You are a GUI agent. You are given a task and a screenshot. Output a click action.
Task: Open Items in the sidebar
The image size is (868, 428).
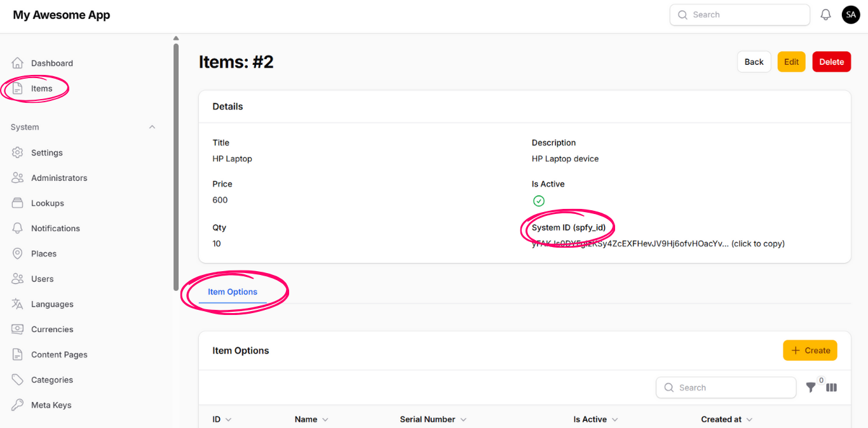(x=41, y=88)
